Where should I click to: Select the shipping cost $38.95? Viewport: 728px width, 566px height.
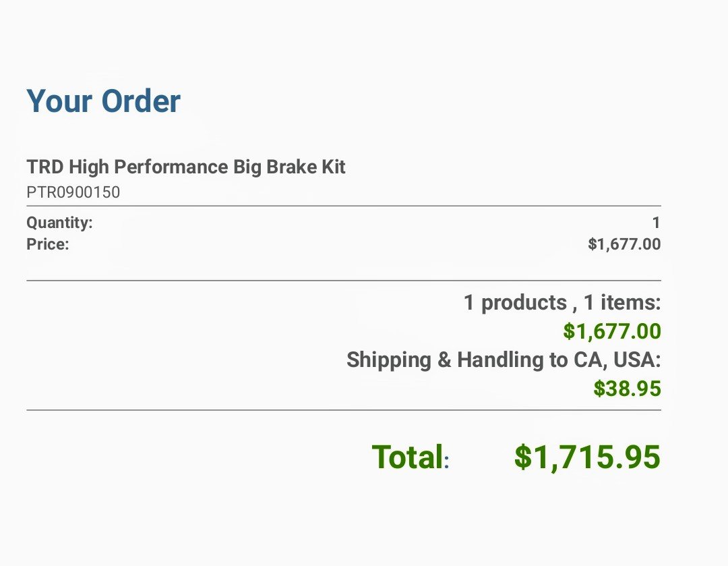point(628,389)
